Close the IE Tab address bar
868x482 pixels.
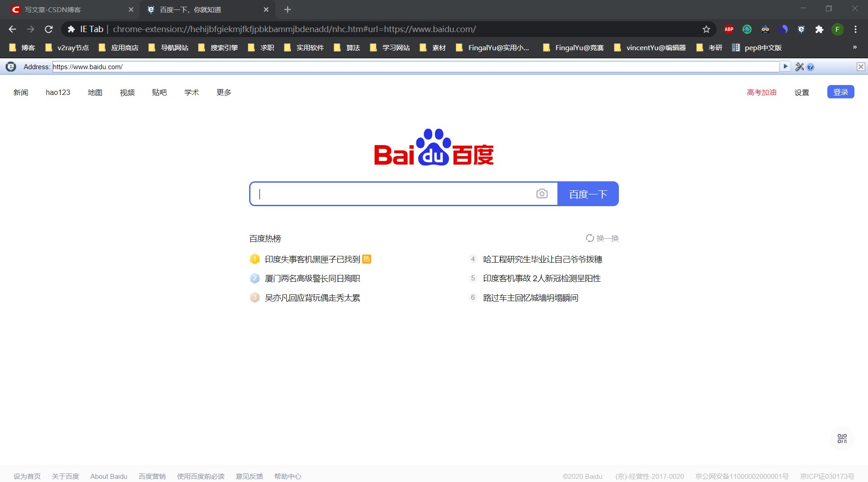pos(861,67)
